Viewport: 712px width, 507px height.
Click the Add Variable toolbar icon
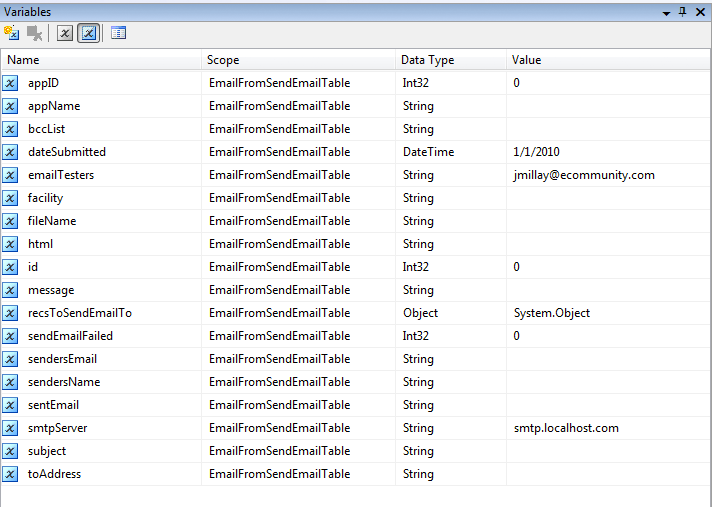[13, 33]
